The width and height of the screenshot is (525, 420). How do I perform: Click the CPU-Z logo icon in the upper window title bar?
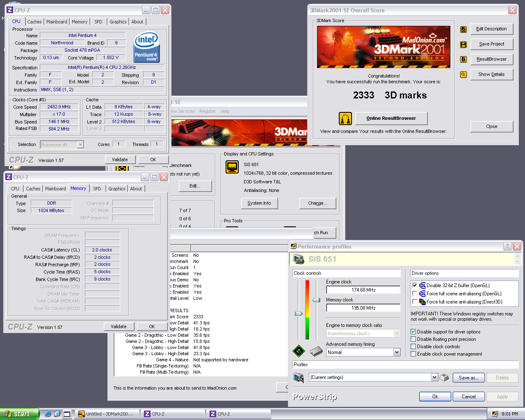tap(10, 10)
